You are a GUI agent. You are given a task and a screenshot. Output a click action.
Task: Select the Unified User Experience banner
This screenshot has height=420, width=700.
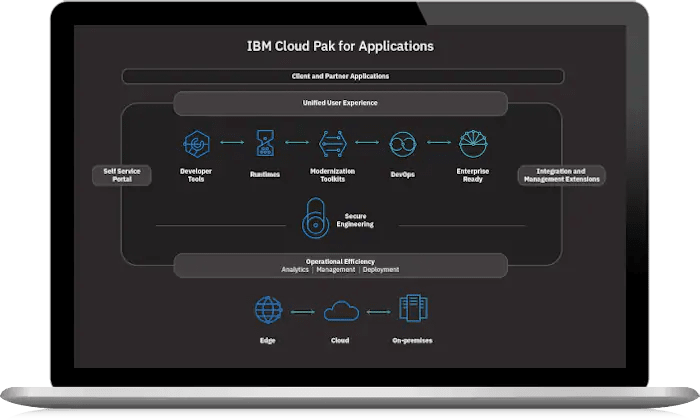click(340, 103)
